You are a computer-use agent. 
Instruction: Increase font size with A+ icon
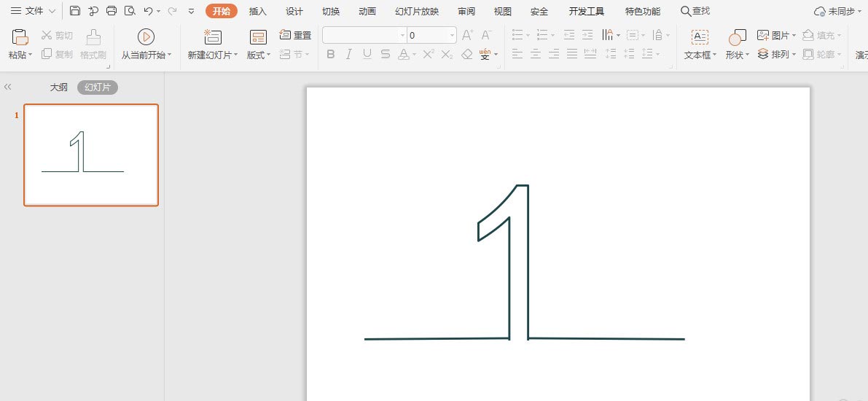click(x=467, y=36)
